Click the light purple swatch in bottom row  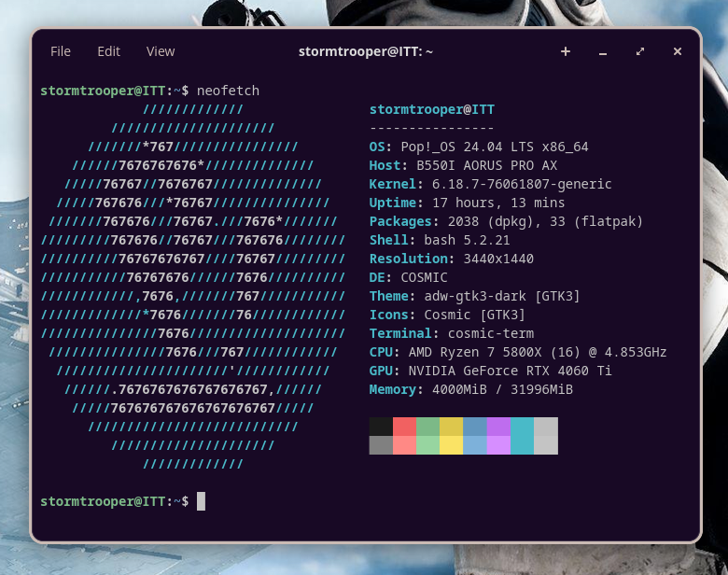click(498, 445)
